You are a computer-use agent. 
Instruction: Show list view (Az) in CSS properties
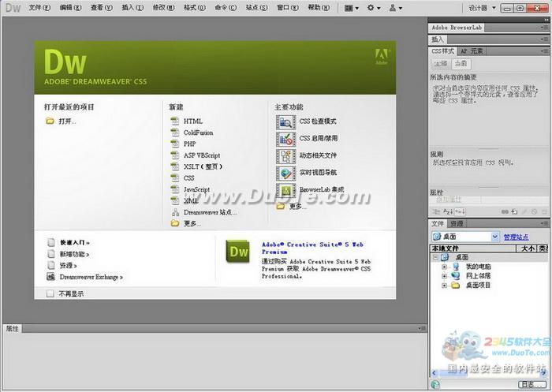click(x=448, y=211)
